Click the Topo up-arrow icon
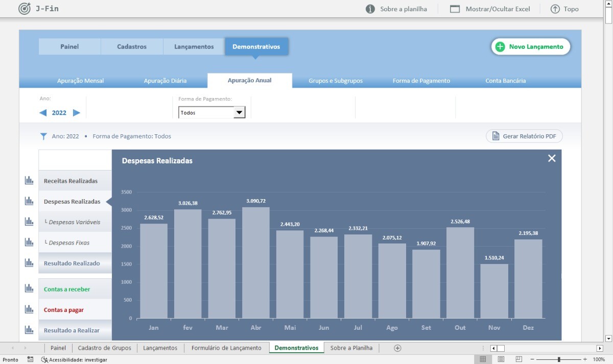The image size is (613, 364). [555, 9]
